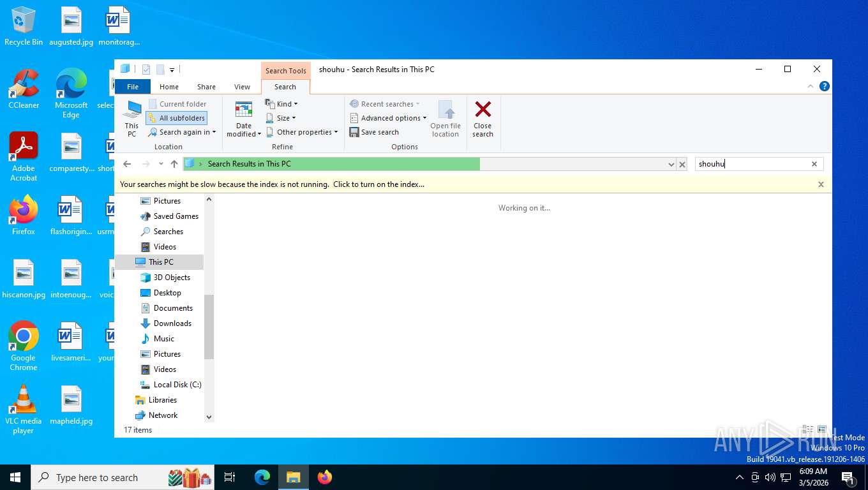Image resolution: width=868 pixels, height=490 pixels.
Task: Switch to large thumbnails view in status bar
Action: point(822,430)
